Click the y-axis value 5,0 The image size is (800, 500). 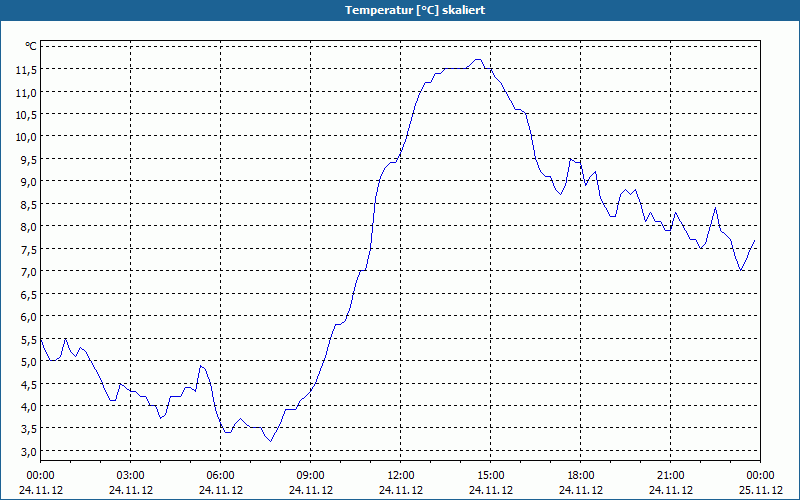[x=29, y=362]
